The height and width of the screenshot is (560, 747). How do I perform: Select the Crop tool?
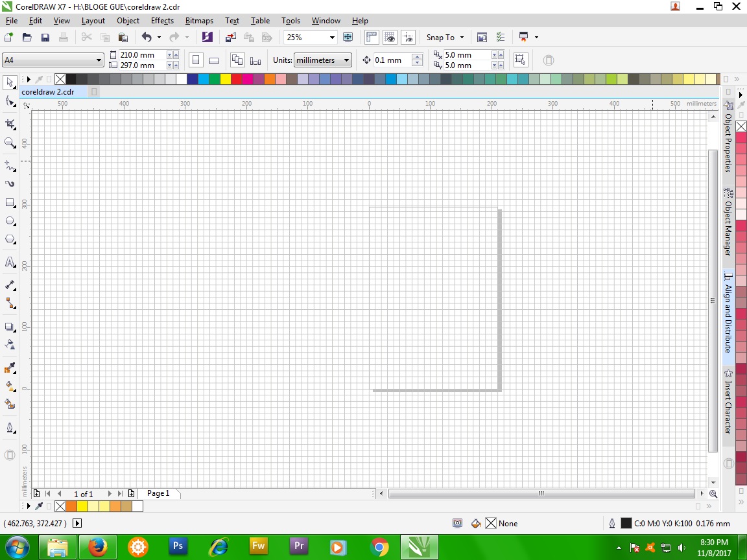coord(10,124)
